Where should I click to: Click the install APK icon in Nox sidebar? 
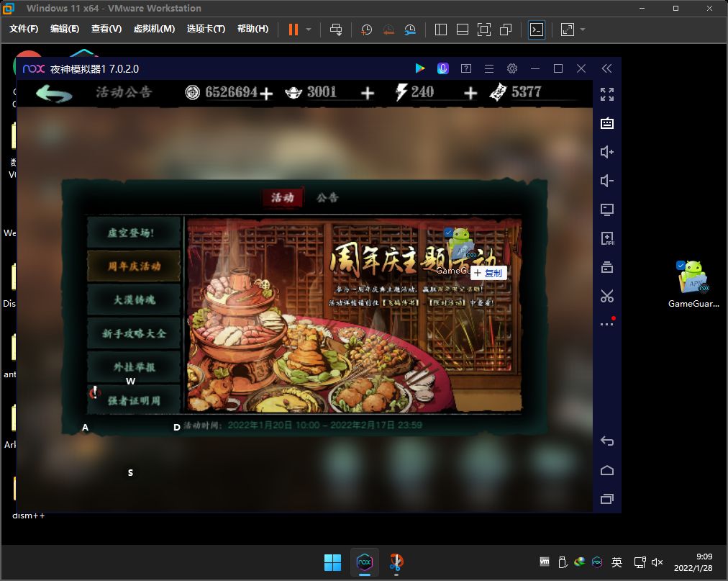click(607, 238)
